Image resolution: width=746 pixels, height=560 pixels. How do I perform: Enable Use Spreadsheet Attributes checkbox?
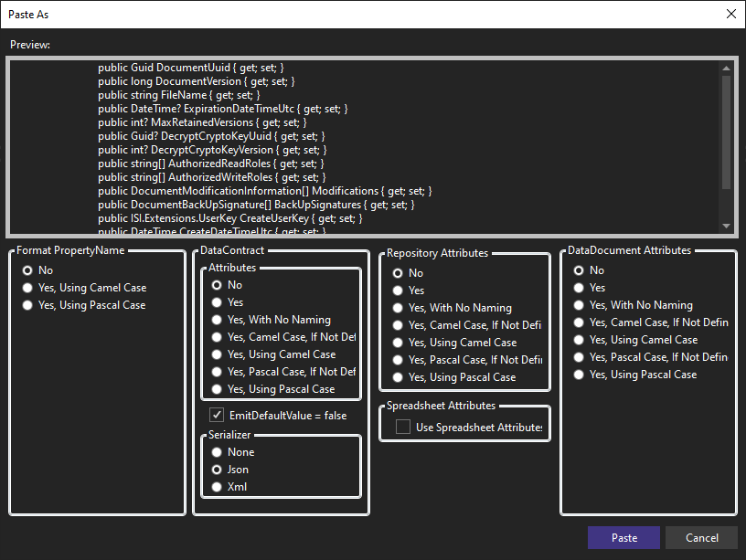pos(402,427)
